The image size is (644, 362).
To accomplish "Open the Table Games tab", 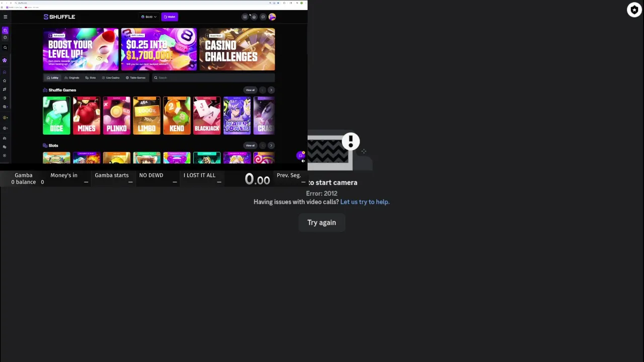I will point(135,77).
